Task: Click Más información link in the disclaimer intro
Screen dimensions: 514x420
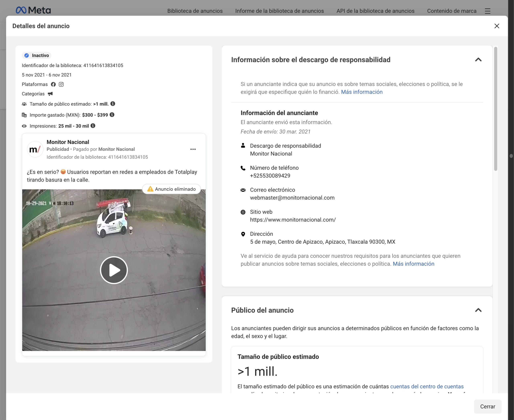Action: coord(362,92)
